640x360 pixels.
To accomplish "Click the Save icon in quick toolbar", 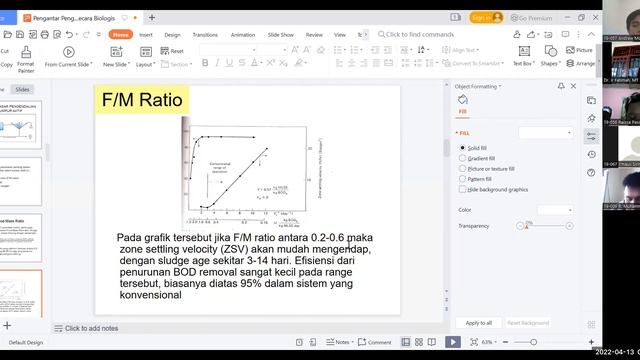I will (x=20, y=35).
